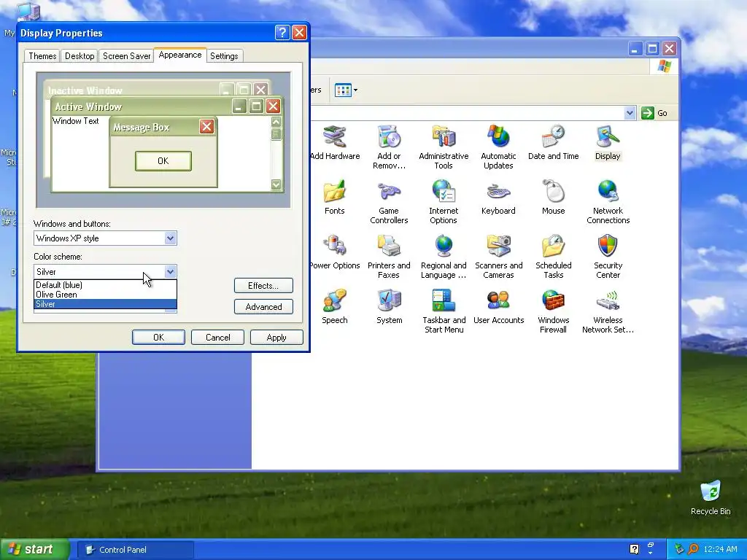
Task: Collapse the Color scheme dropdown arrow
Action: click(x=171, y=271)
